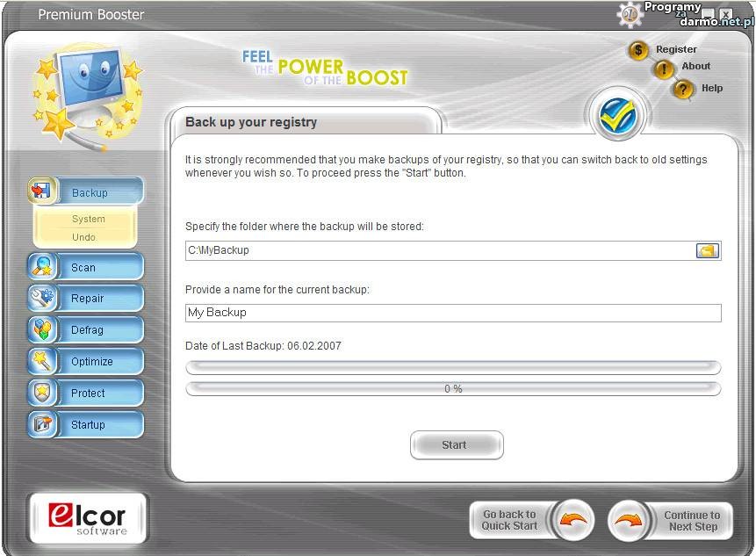Click the Startup icon in sidebar
This screenshot has height=556, width=756.
[x=41, y=424]
